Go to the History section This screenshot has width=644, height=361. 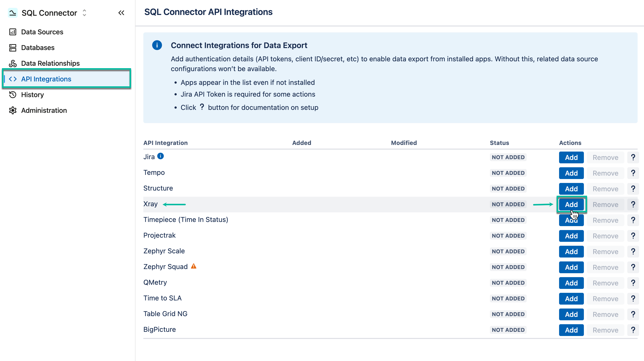(32, 95)
